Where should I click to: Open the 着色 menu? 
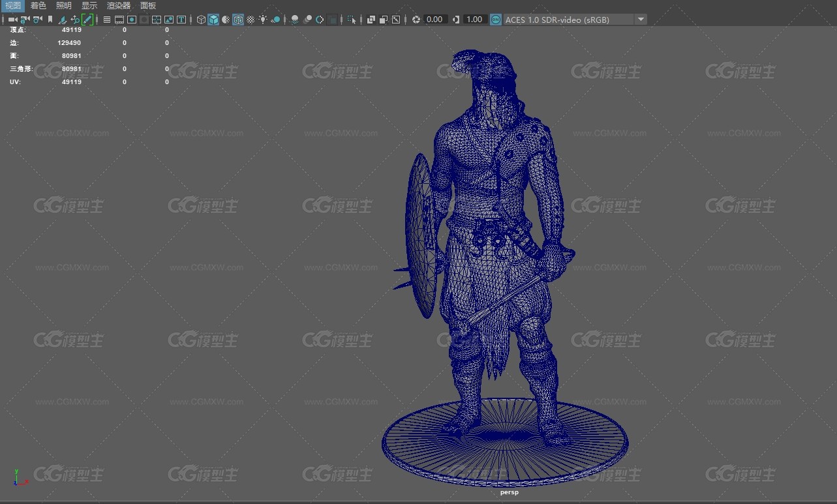click(38, 6)
